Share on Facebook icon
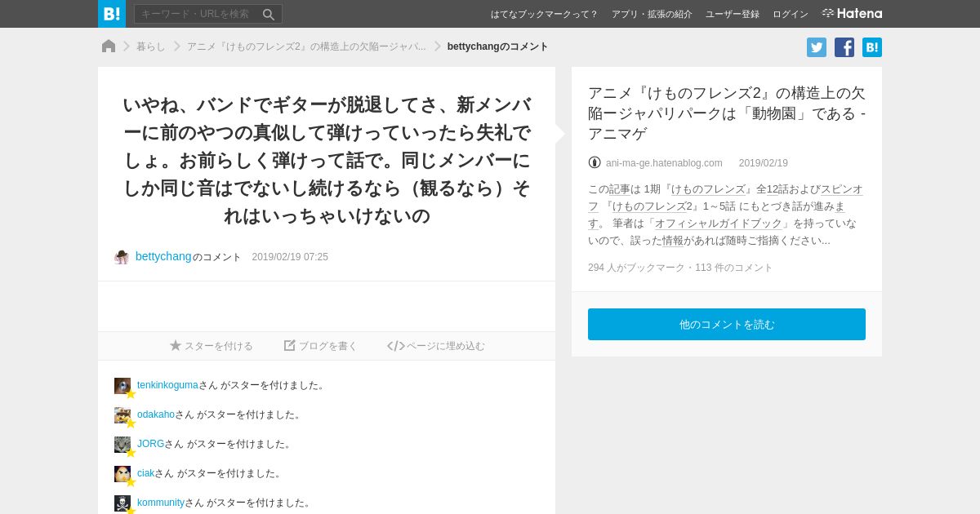980x514 pixels. pos(844,47)
